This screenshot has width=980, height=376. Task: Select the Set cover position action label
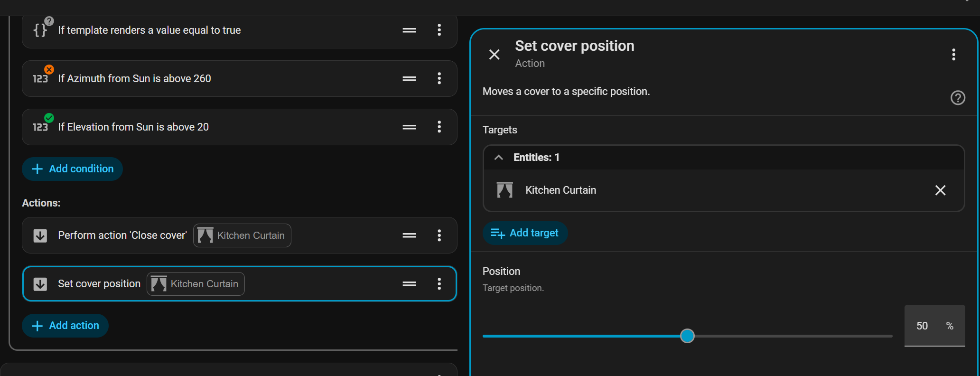tap(99, 284)
